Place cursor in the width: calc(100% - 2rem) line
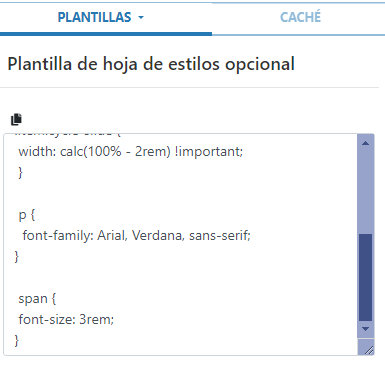Image resolution: width=385 pixels, height=367 pixels. (x=131, y=152)
